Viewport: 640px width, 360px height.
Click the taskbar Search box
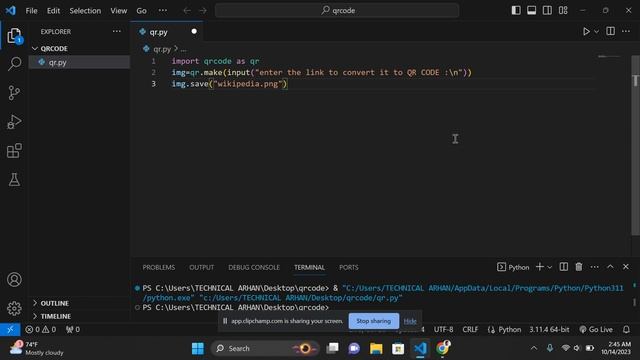tap(264, 349)
